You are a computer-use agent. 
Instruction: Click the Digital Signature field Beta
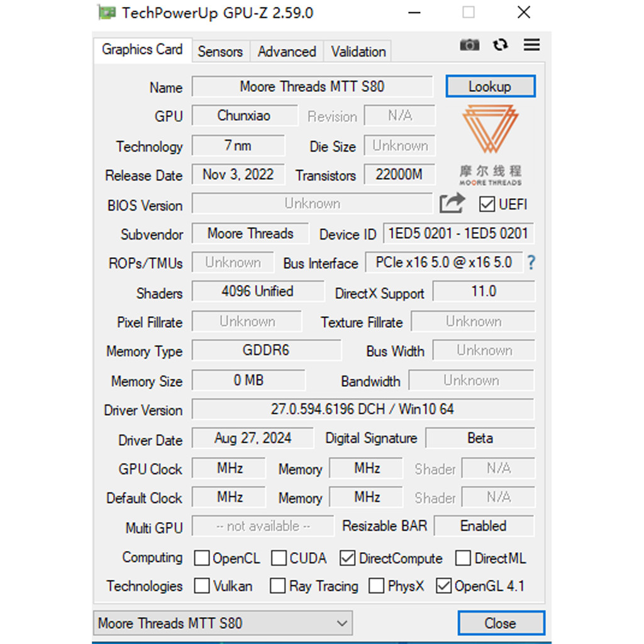pos(480,438)
